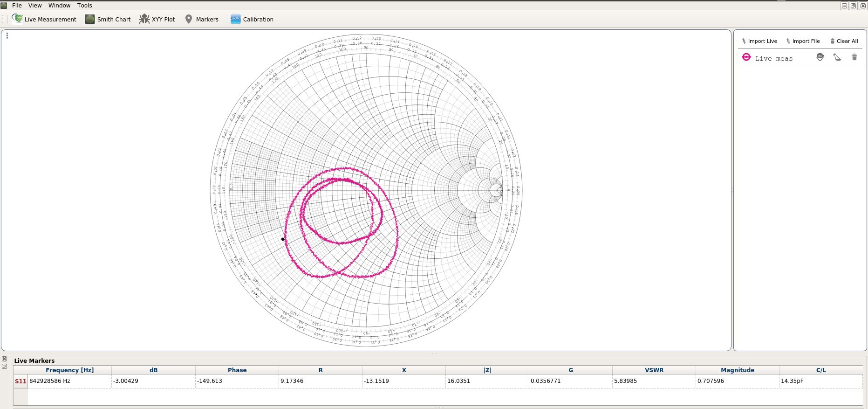Click the R column header
The height and width of the screenshot is (409, 868).
pos(321,370)
